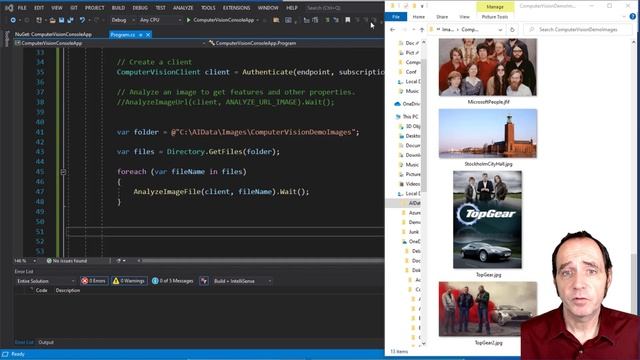Viewport: 640px width, 360px height.
Task: Open the editor zoom level dropdown
Action: tap(25, 261)
